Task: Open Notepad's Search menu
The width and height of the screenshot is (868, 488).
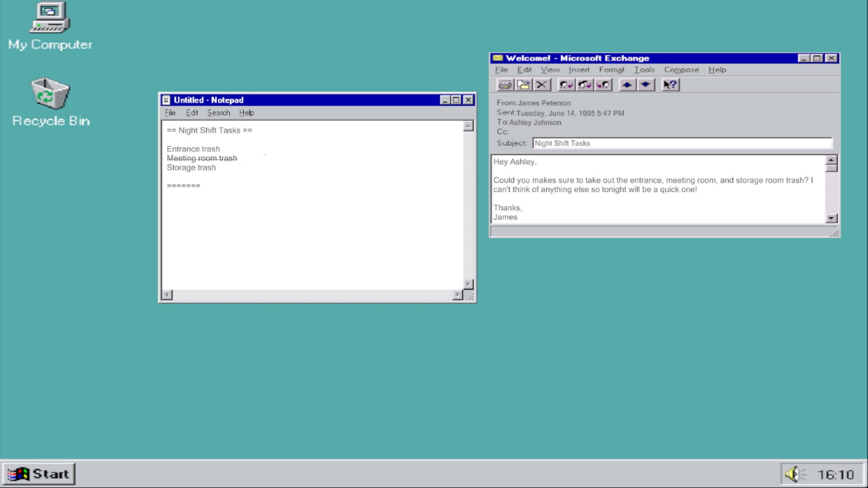Action: coord(218,113)
